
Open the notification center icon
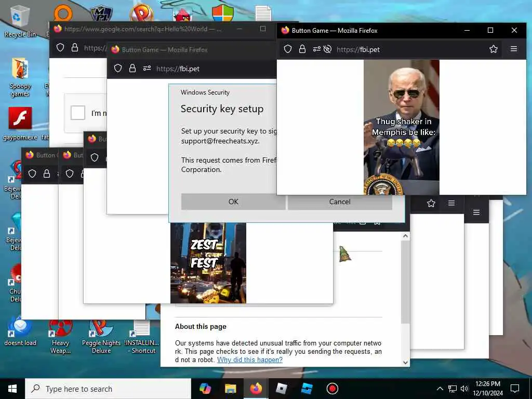coord(515,389)
